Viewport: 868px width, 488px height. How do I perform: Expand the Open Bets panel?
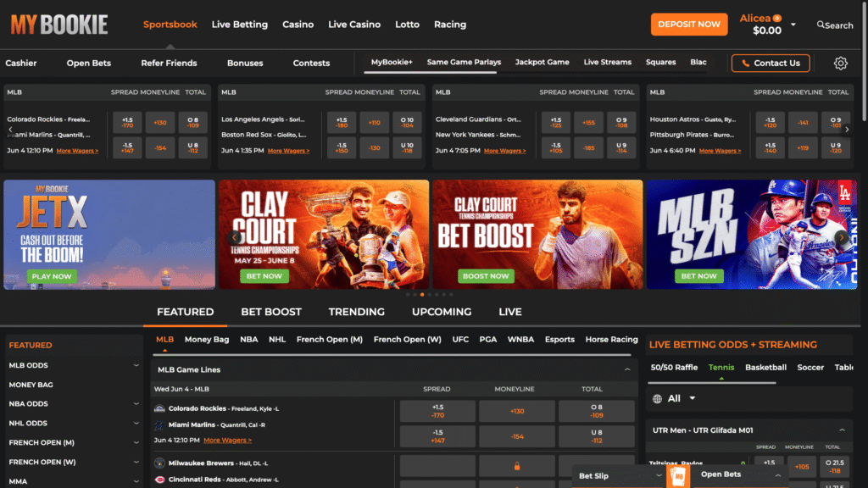[x=778, y=476]
